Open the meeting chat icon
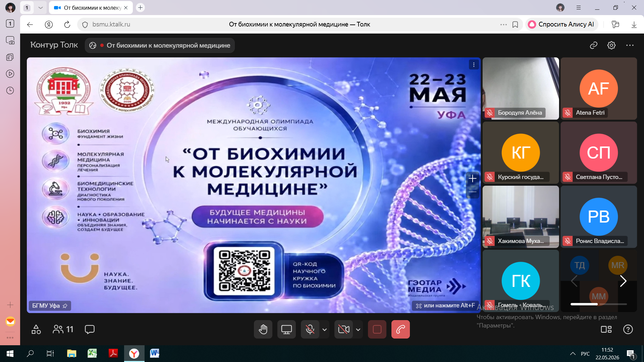 [x=90, y=329]
